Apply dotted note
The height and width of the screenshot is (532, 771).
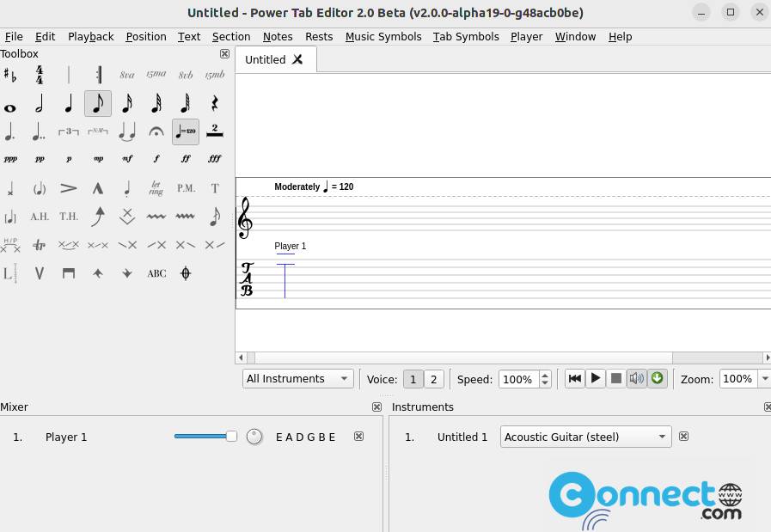pyautogui.click(x=10, y=131)
